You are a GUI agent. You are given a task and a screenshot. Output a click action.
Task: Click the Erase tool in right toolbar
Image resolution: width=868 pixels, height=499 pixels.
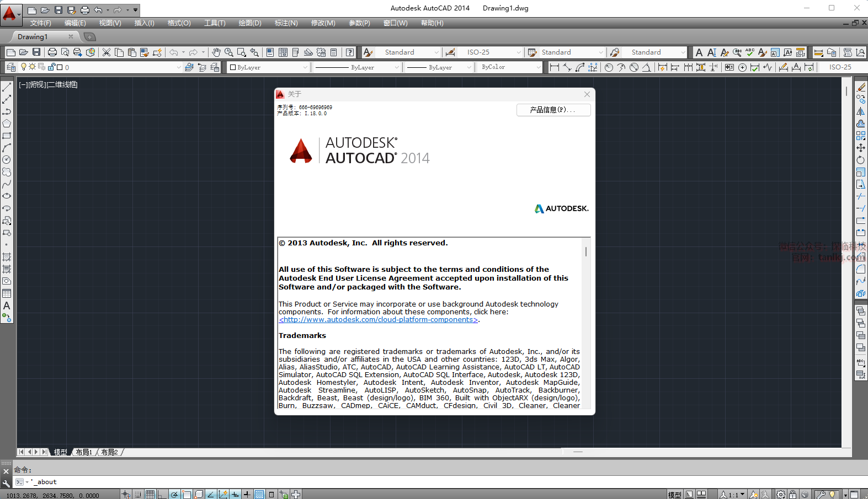[861, 87]
